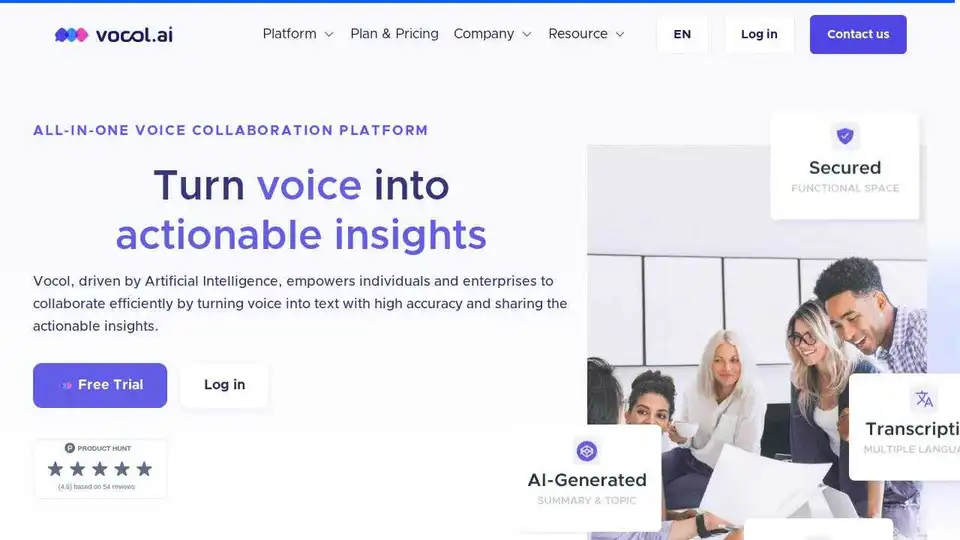The height and width of the screenshot is (540, 960).
Task: Open the EN language selector
Action: [x=682, y=34]
